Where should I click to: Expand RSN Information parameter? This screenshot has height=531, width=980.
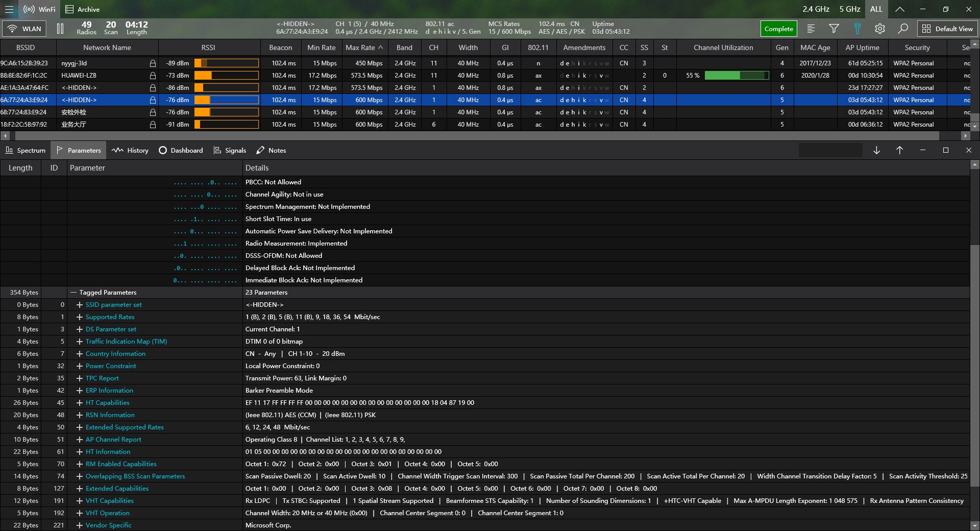80,415
